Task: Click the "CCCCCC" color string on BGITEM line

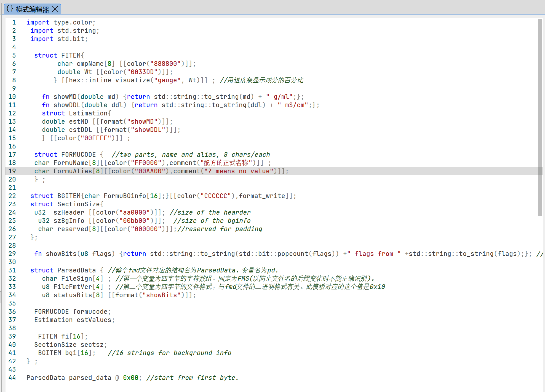Action: (x=215, y=196)
